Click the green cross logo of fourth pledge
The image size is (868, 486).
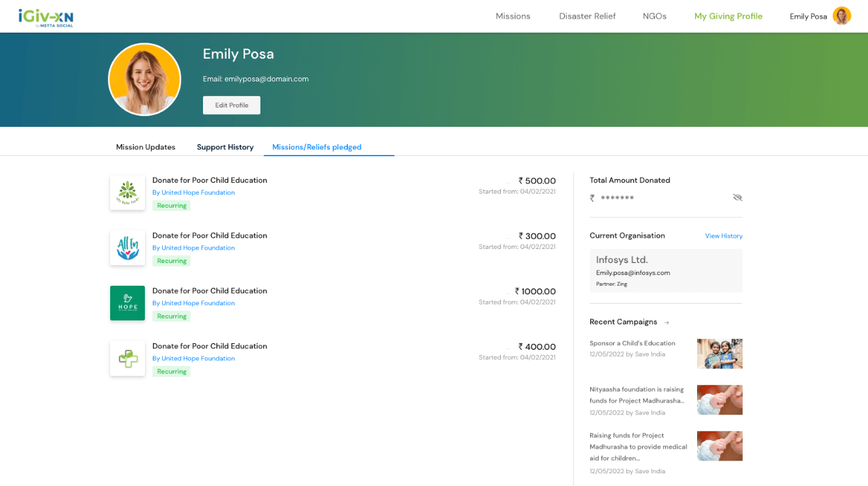[x=128, y=358]
